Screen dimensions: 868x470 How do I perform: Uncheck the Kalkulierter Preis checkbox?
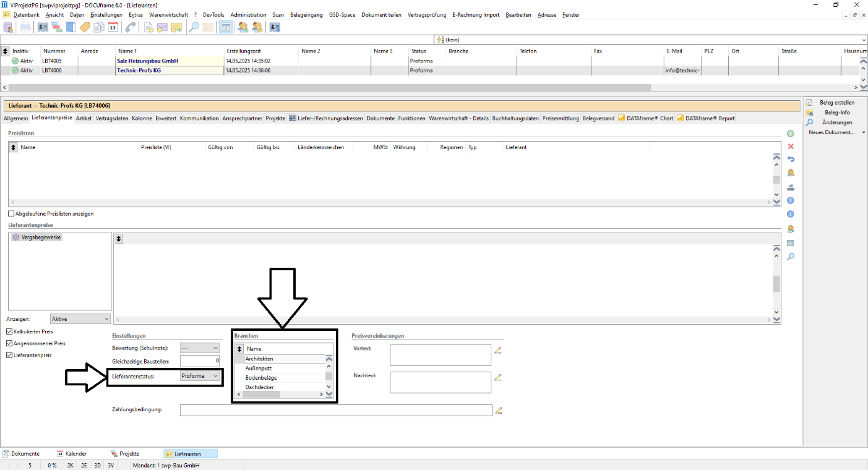click(9, 332)
